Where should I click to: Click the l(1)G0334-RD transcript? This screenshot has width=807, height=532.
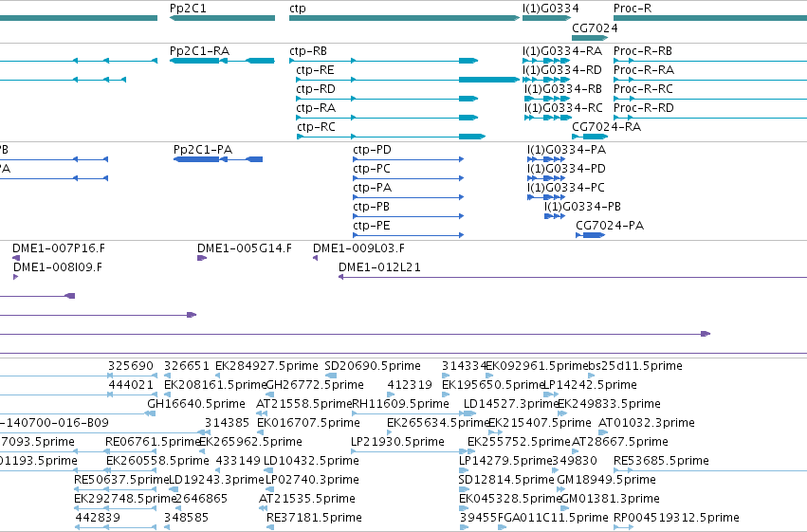click(546, 80)
